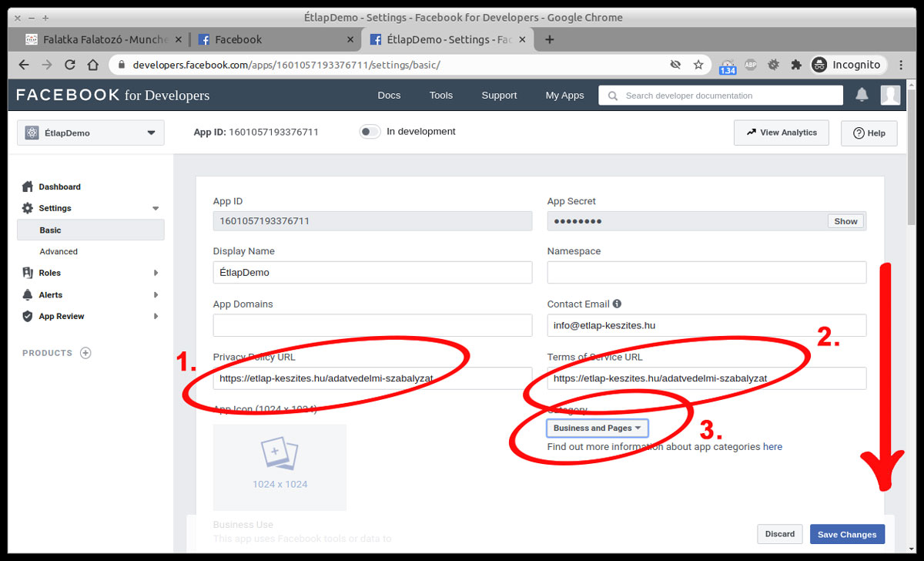Click the Contact Email info icon
This screenshot has height=561, width=924.
617,304
